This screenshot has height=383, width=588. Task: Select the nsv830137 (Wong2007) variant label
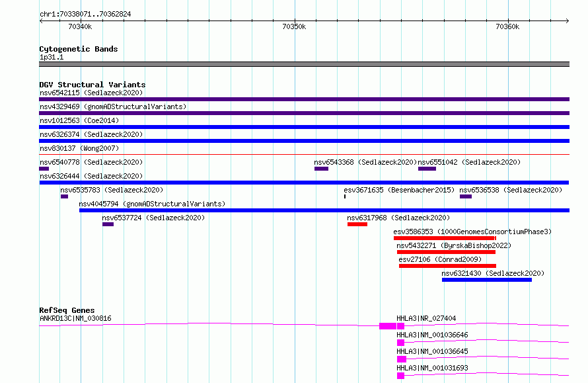point(79,148)
